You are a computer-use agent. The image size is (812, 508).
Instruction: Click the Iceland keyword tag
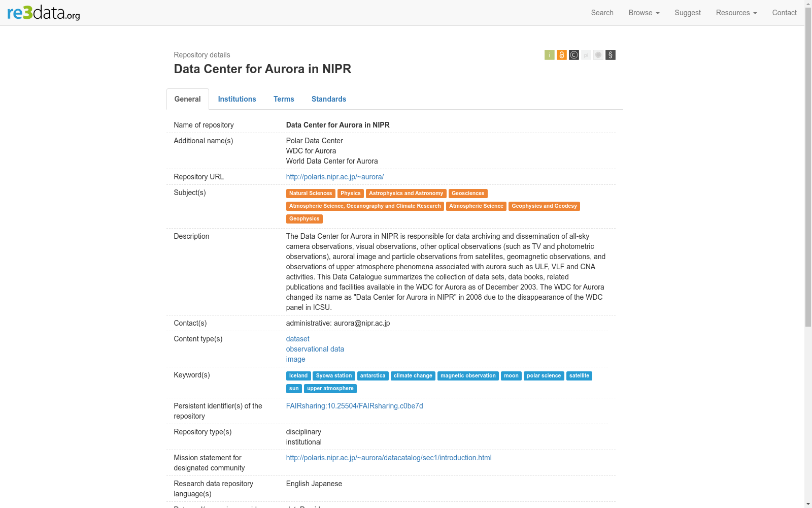pos(298,376)
